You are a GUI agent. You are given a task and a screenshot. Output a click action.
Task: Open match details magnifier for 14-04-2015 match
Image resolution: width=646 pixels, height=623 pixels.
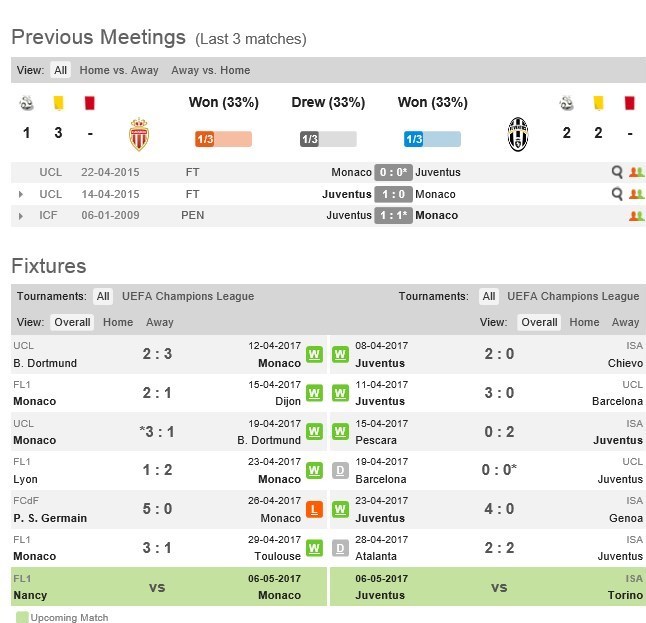tap(617, 194)
